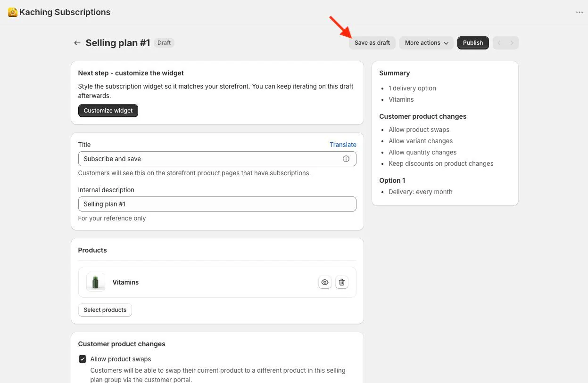Delete Vitamins using the trash icon
The image size is (588, 383).
point(342,282)
